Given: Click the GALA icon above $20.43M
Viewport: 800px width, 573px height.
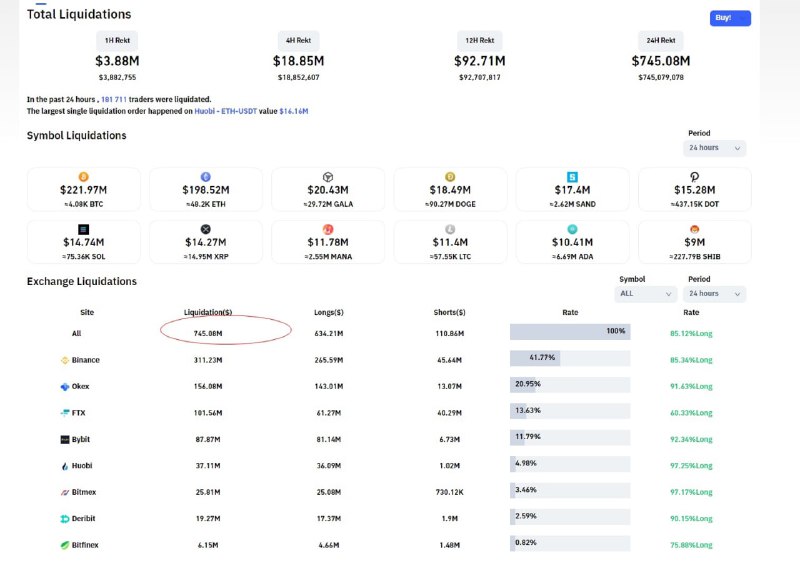Looking at the screenshot, I should (328, 177).
